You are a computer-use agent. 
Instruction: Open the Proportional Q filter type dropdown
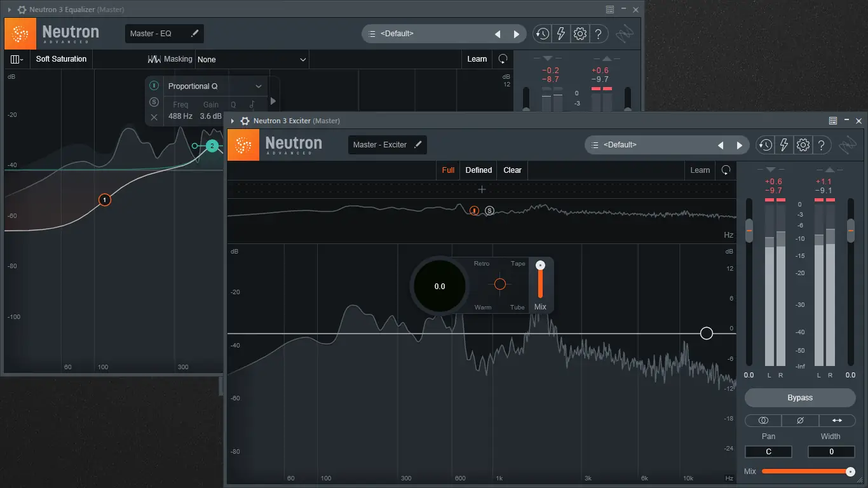(215, 86)
